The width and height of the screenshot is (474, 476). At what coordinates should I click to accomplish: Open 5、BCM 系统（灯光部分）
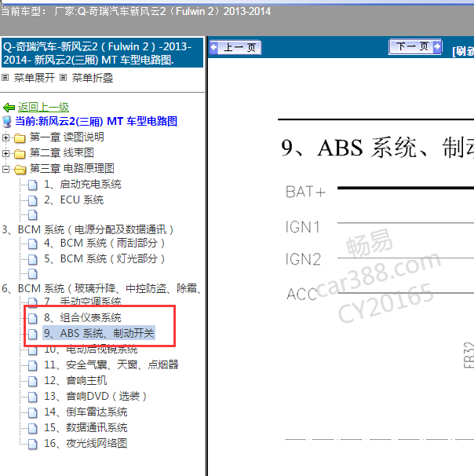(104, 258)
